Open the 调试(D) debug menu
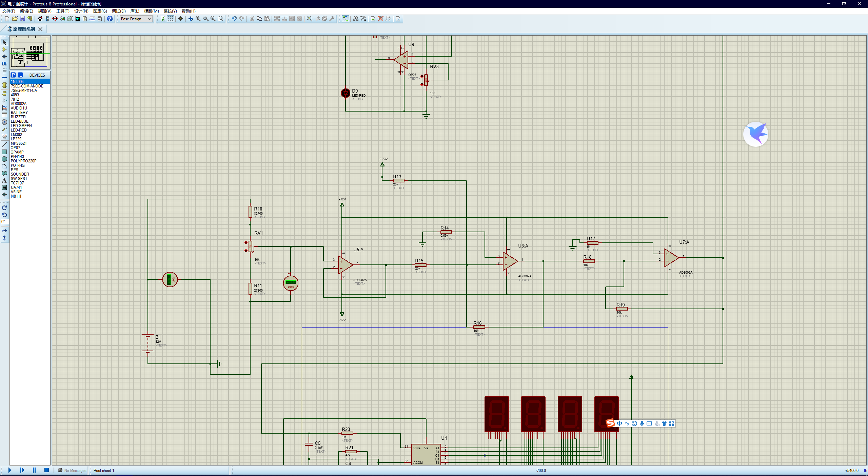868x476 pixels. click(119, 11)
